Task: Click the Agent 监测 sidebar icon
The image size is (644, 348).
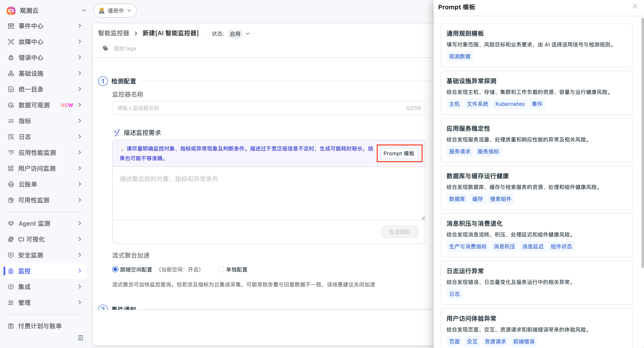Action: 11,223
